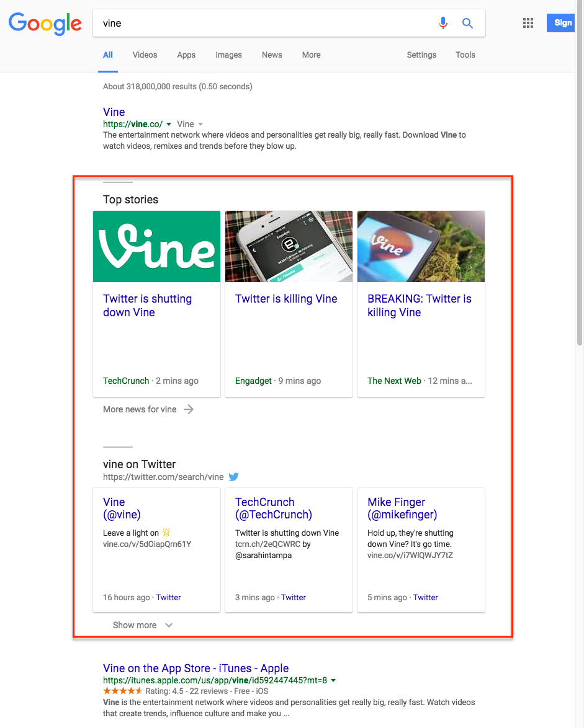Open the dropdown arrow next to https://vine.co/
This screenshot has width=584, height=728.
click(x=169, y=124)
